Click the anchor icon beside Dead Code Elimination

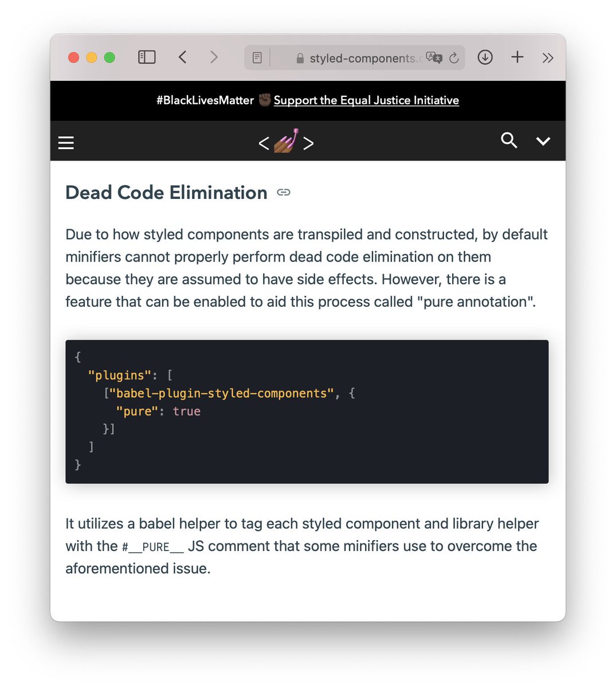[284, 193]
